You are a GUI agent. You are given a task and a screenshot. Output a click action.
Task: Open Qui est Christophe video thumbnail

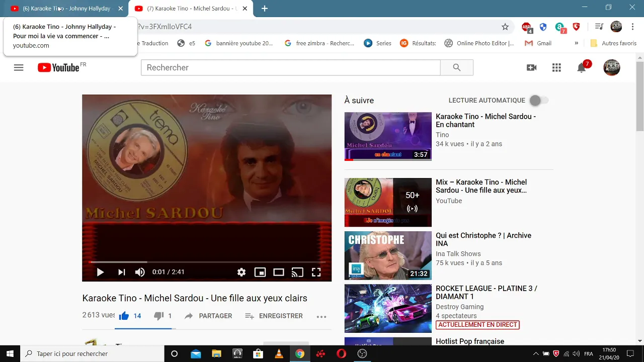[388, 255]
